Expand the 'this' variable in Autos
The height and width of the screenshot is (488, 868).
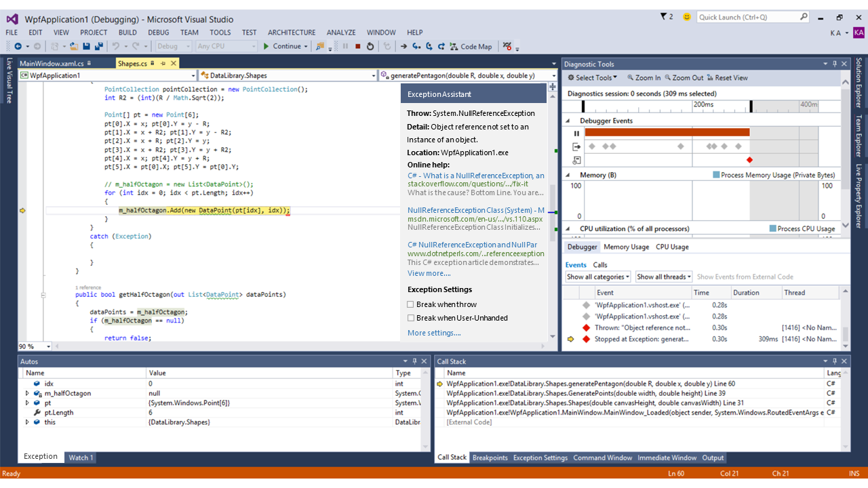pos(27,422)
